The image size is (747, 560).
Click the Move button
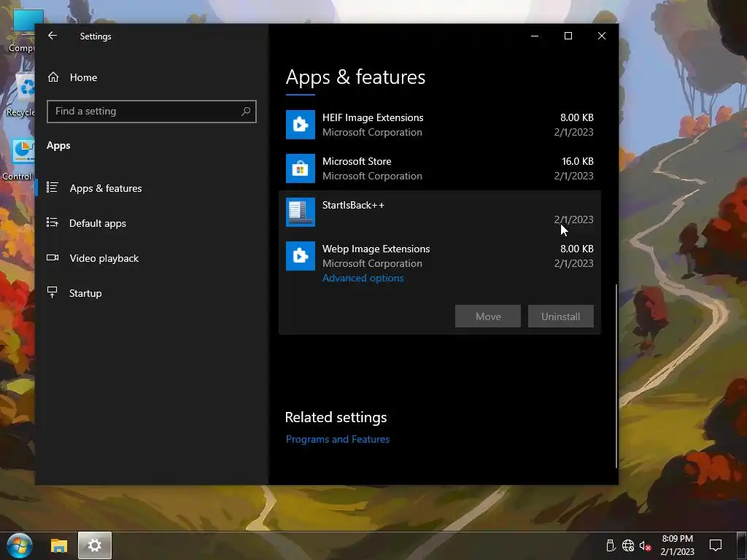click(x=488, y=316)
